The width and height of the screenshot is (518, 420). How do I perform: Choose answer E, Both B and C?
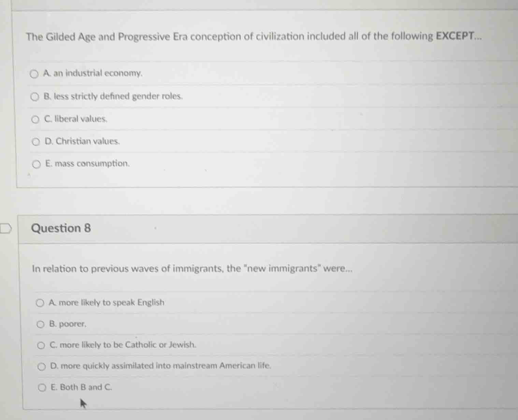pos(42,387)
